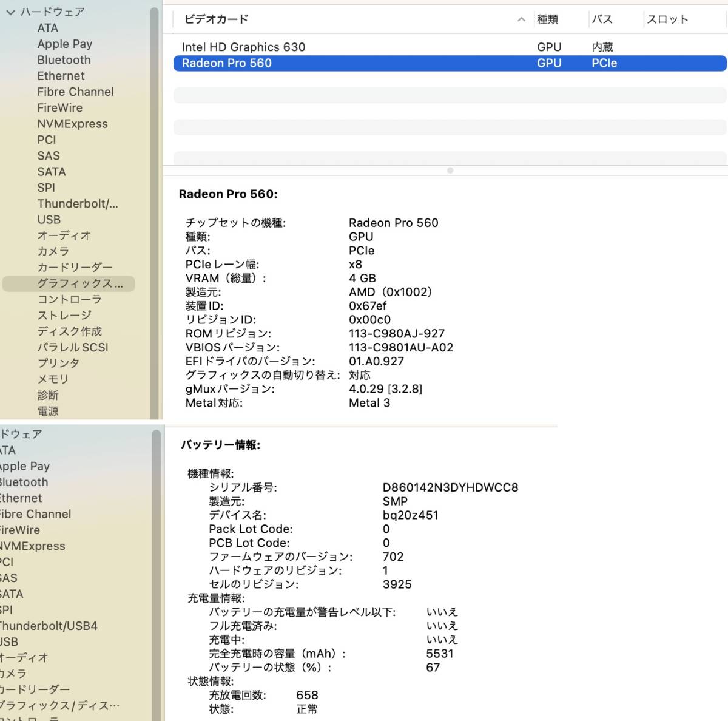Select NVMExpress in the lower sidebar
The image size is (728, 721).
(x=32, y=546)
